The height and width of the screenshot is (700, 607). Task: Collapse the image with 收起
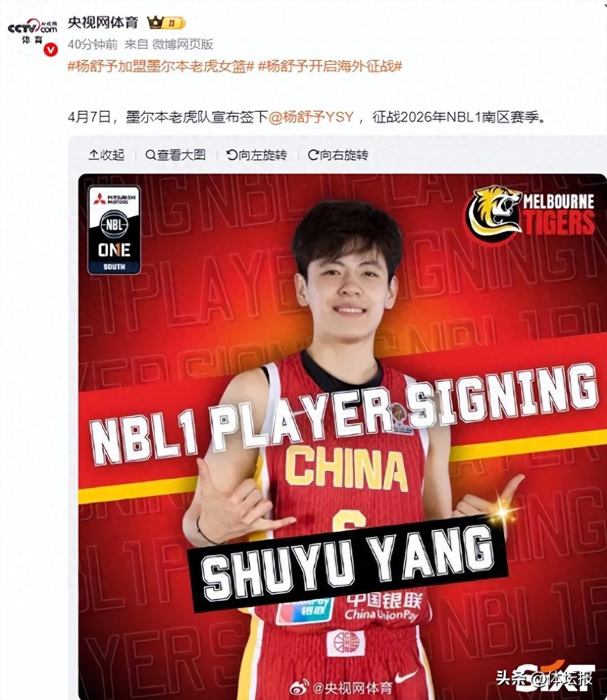click(x=107, y=155)
